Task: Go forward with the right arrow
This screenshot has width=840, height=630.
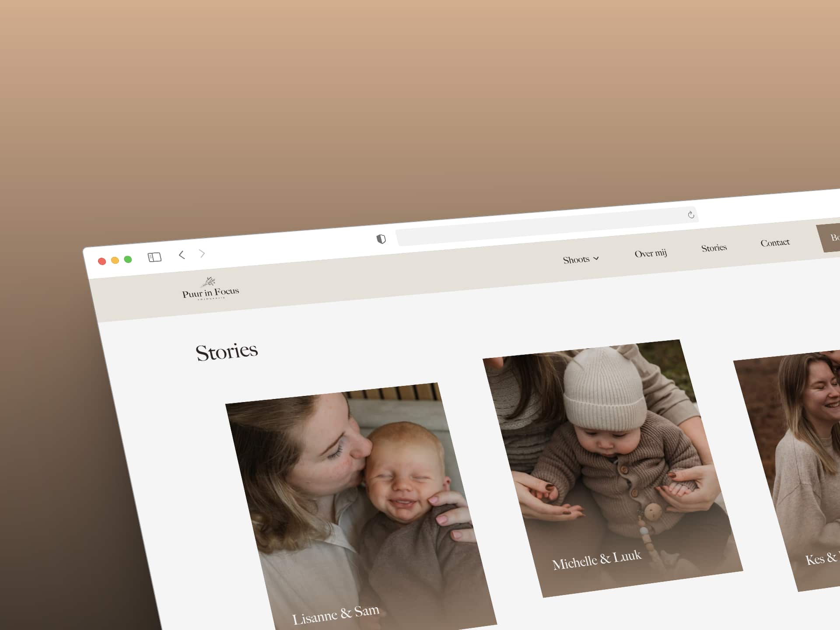Action: [x=202, y=253]
